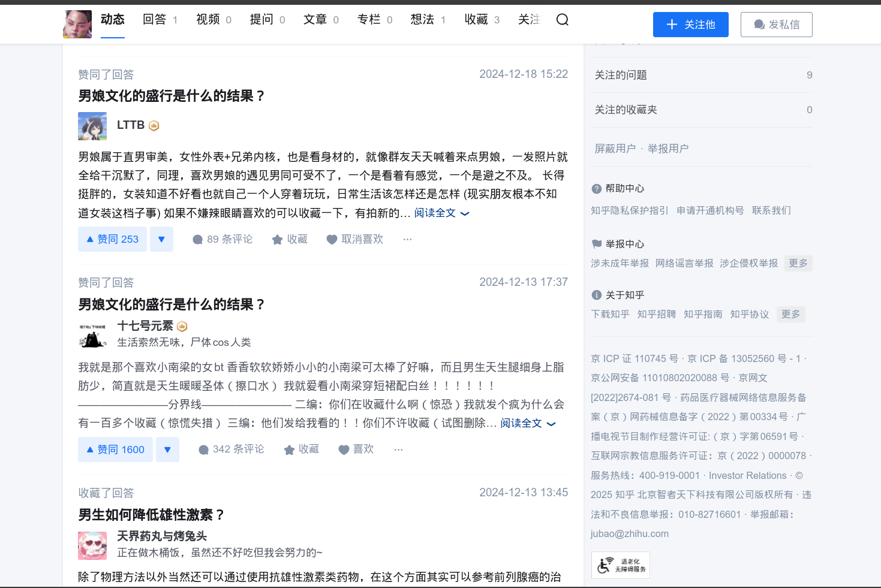Click star 收藏 icon on LTTB's answer
881x588 pixels.
[x=277, y=240]
